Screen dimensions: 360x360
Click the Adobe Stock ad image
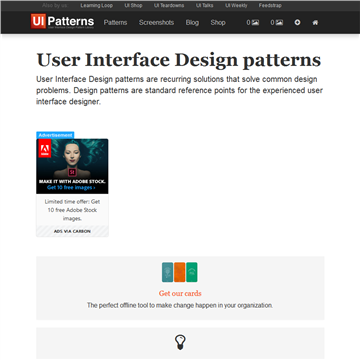(72, 166)
